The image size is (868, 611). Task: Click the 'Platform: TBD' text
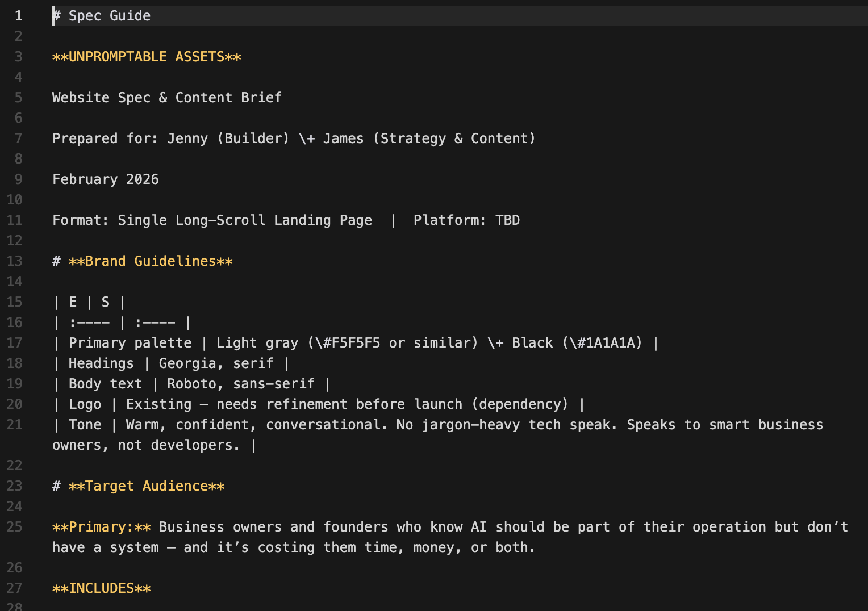(466, 220)
